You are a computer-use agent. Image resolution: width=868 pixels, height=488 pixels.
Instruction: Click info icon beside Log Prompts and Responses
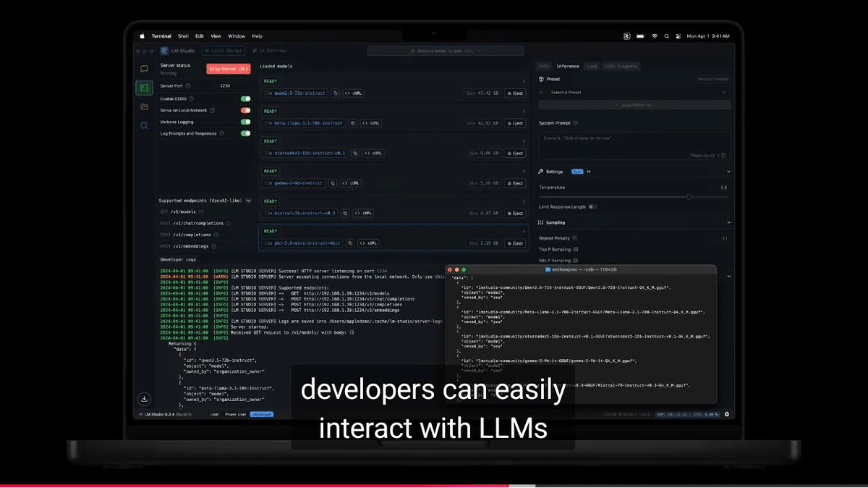tap(222, 133)
